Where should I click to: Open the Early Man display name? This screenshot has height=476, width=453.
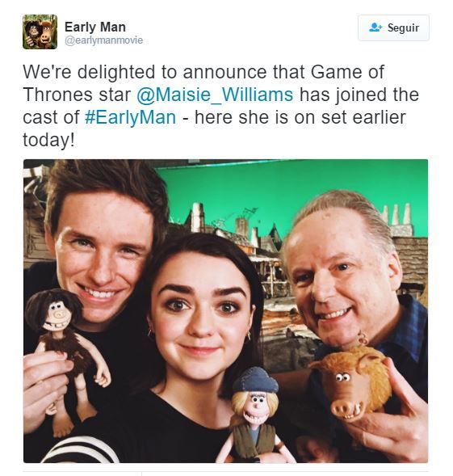click(95, 27)
